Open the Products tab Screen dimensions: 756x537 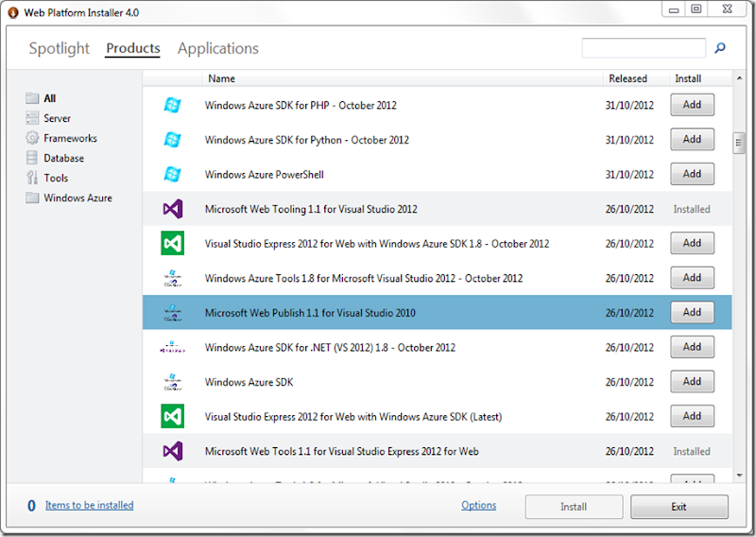coord(133,48)
